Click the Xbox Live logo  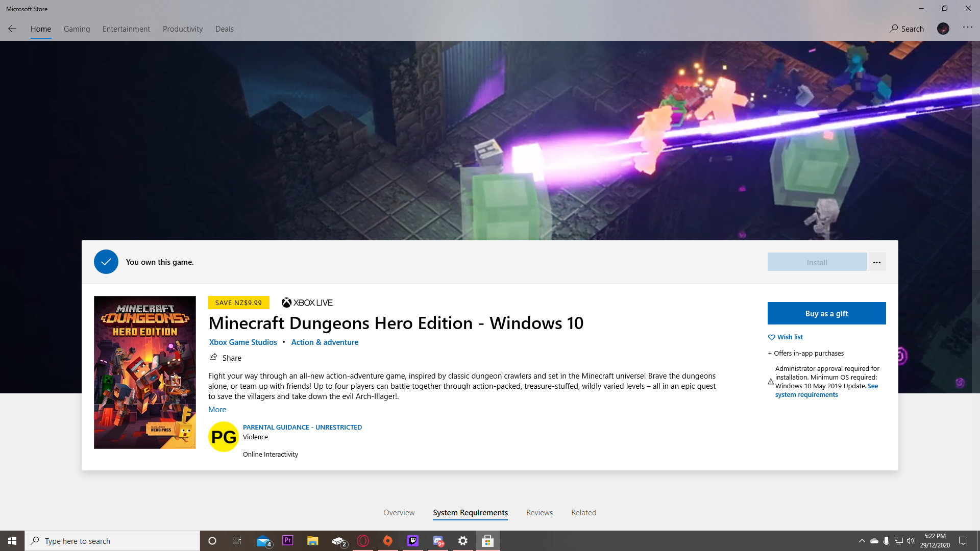tap(307, 303)
